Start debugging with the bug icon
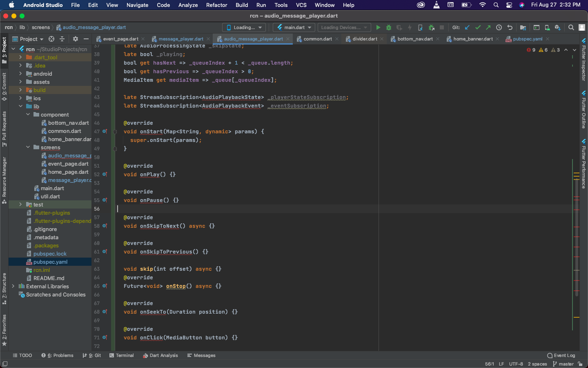The height and width of the screenshot is (368, 588). [389, 27]
